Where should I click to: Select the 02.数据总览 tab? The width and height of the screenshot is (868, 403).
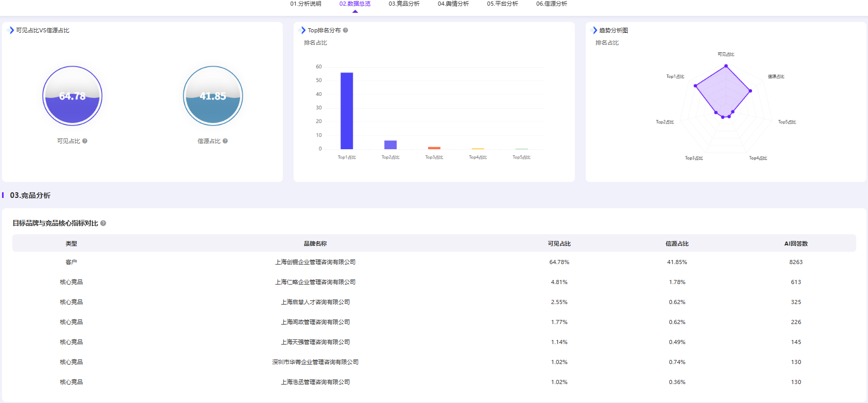coord(355,4)
